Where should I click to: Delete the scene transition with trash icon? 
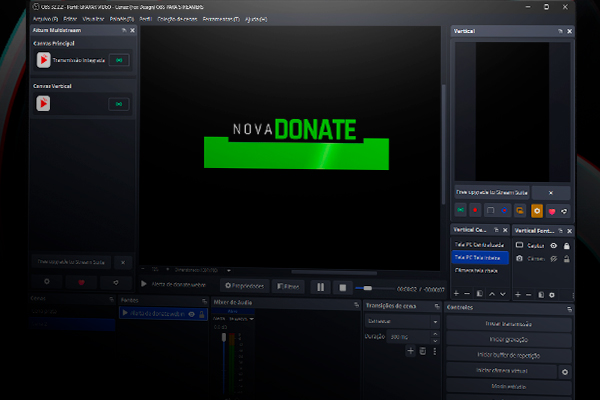tap(422, 351)
